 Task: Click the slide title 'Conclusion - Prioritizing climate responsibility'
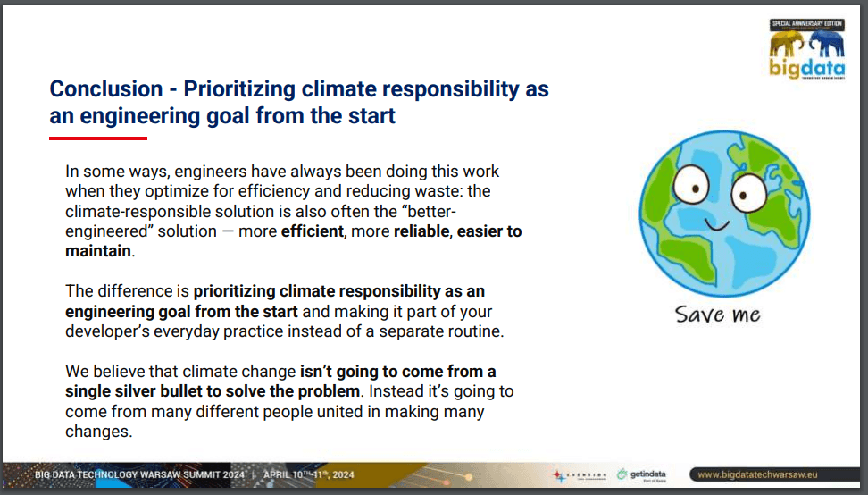coord(299,102)
